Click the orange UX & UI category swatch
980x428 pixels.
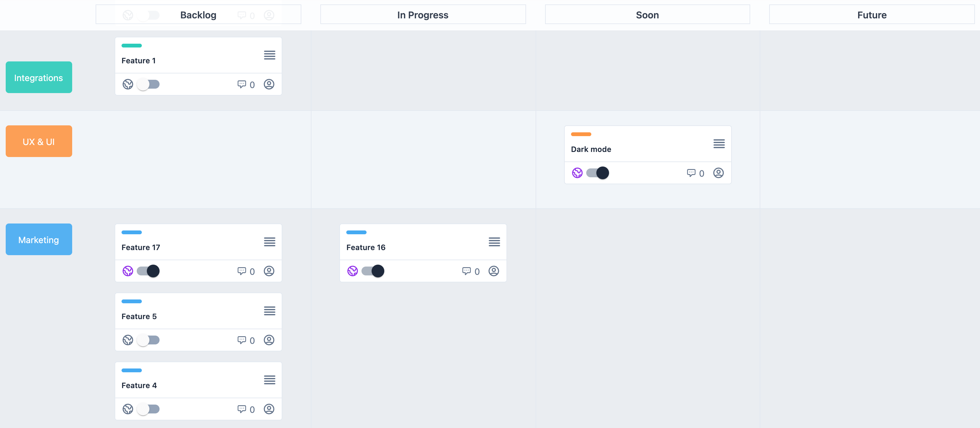pyautogui.click(x=39, y=142)
